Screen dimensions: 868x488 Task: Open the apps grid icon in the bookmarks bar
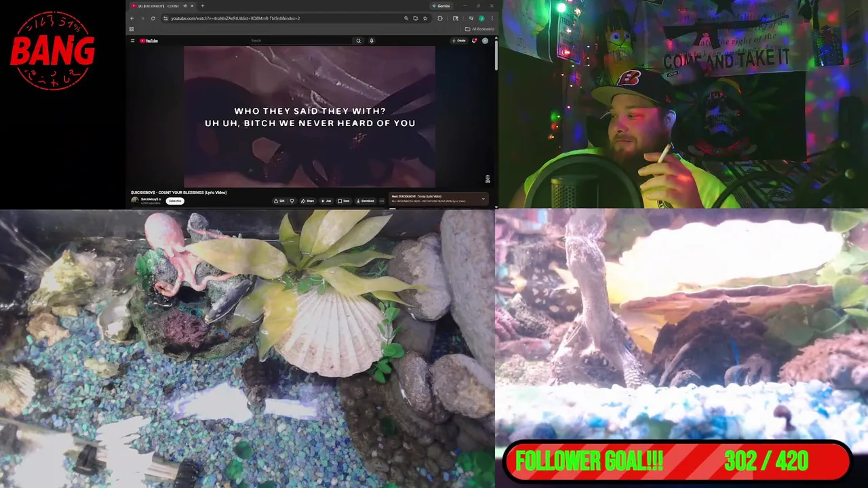(x=132, y=29)
